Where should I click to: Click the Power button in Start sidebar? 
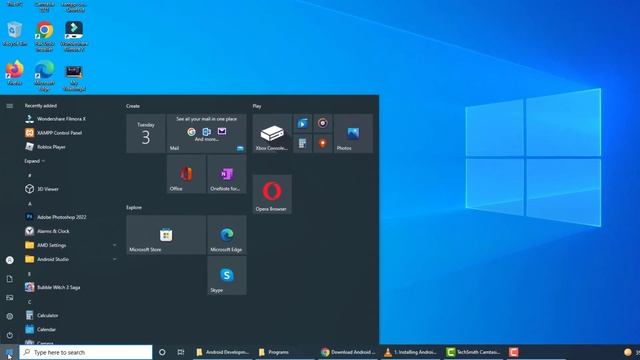click(10, 335)
